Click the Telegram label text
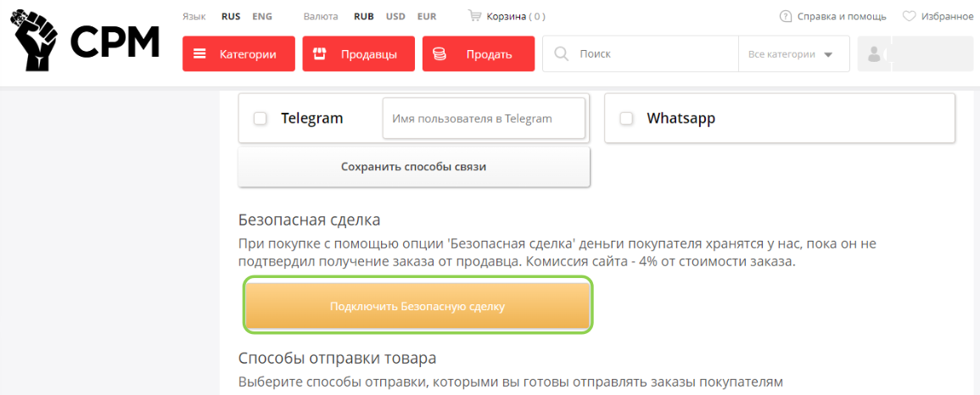Viewport: 980px width, 395px height. tap(312, 119)
